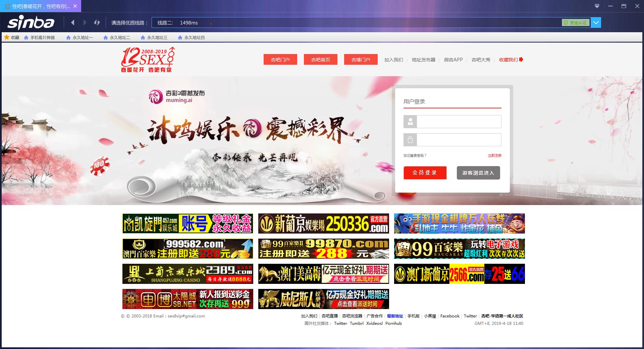Reload the page with the refresh icon
This screenshot has width=644, height=349.
(x=97, y=22)
